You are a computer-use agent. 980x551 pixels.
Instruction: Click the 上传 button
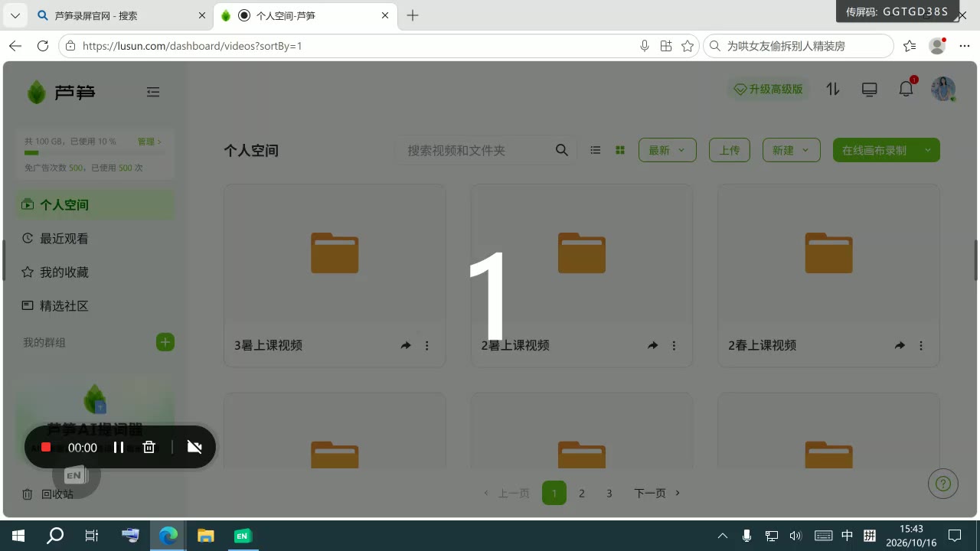730,150
